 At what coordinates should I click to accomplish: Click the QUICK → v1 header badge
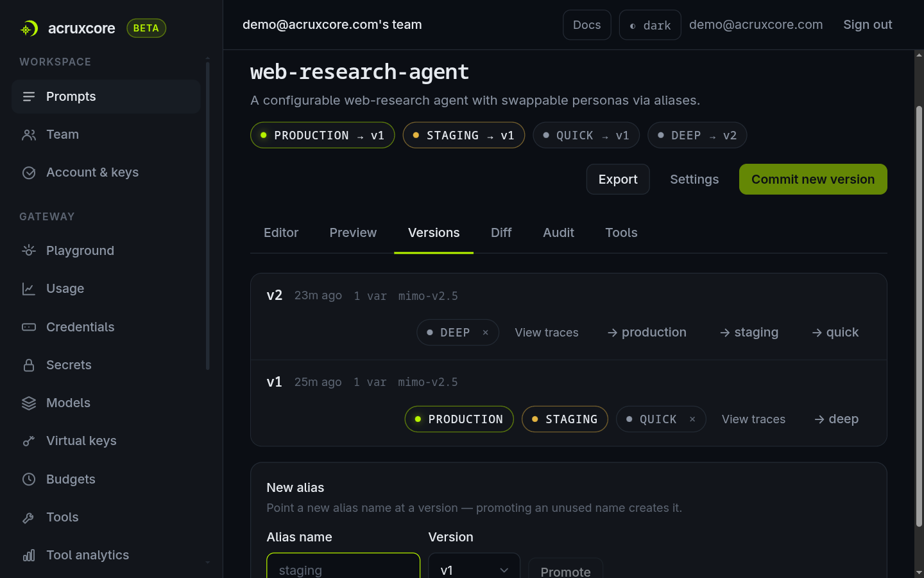586,136
